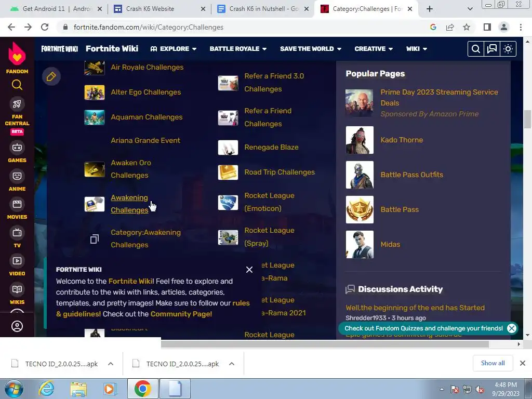This screenshot has width=532, height=399.
Task: Open Windows Explorer folder from taskbar
Action: point(79,389)
